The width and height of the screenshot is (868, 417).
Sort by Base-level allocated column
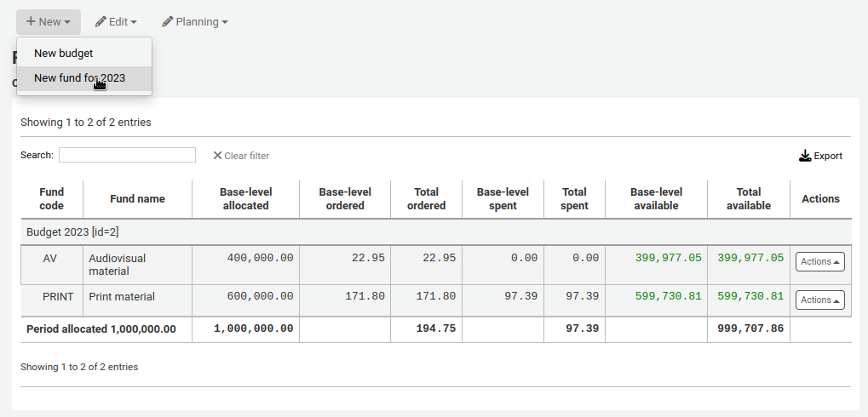click(x=245, y=198)
